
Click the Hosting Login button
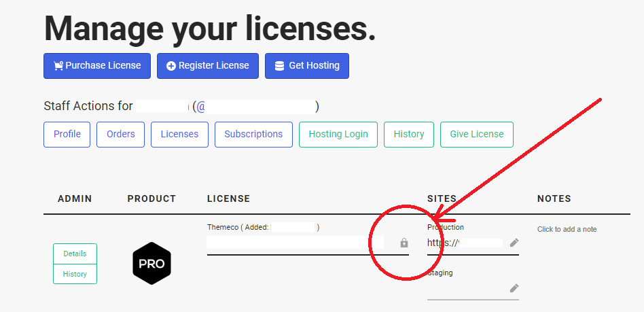(x=338, y=135)
